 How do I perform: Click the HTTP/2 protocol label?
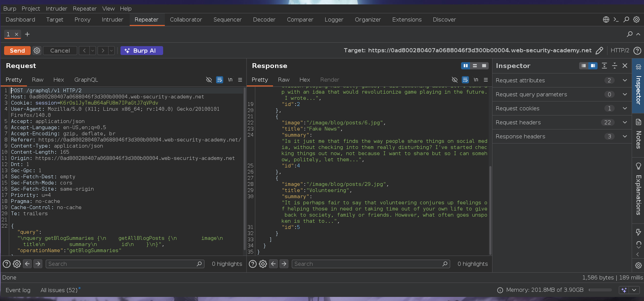(x=620, y=51)
